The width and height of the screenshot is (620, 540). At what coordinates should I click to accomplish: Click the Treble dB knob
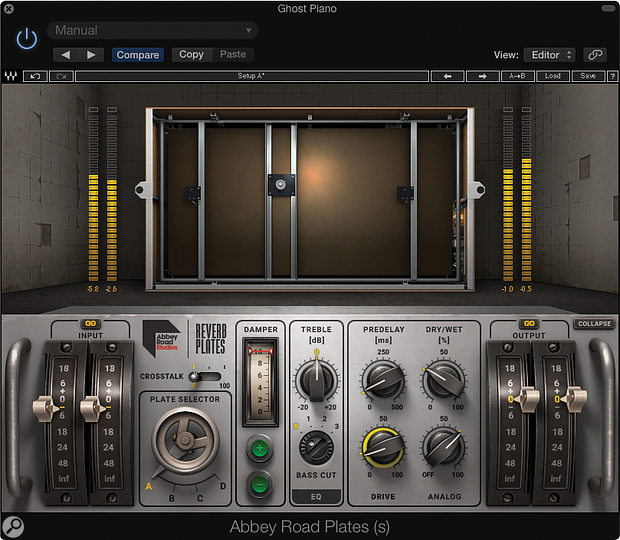(316, 380)
